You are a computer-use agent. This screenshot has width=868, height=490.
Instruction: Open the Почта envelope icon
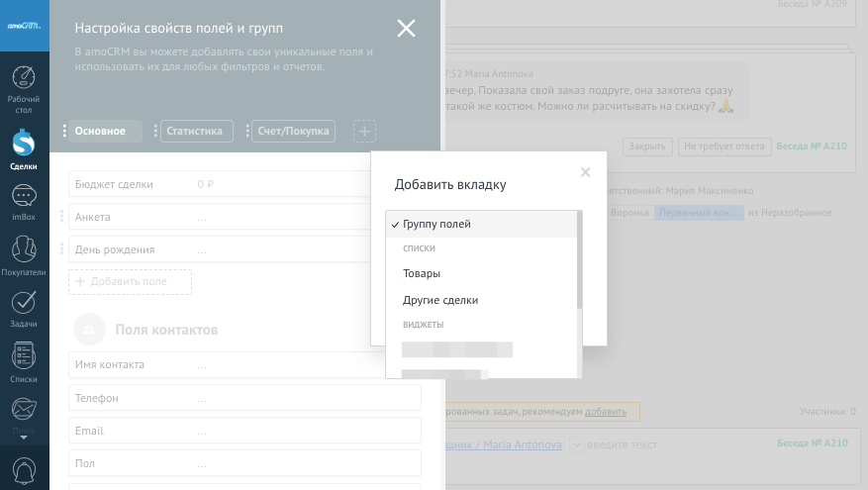pos(24,408)
